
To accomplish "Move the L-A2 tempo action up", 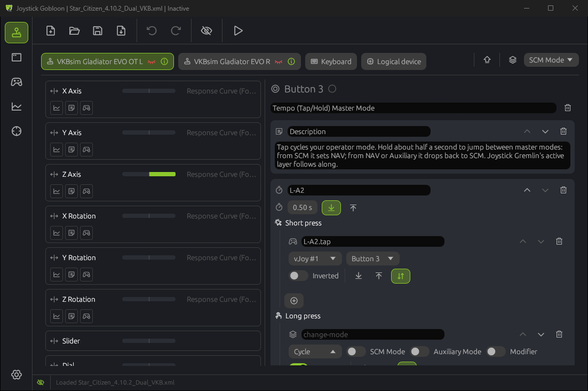I will pyautogui.click(x=527, y=190).
